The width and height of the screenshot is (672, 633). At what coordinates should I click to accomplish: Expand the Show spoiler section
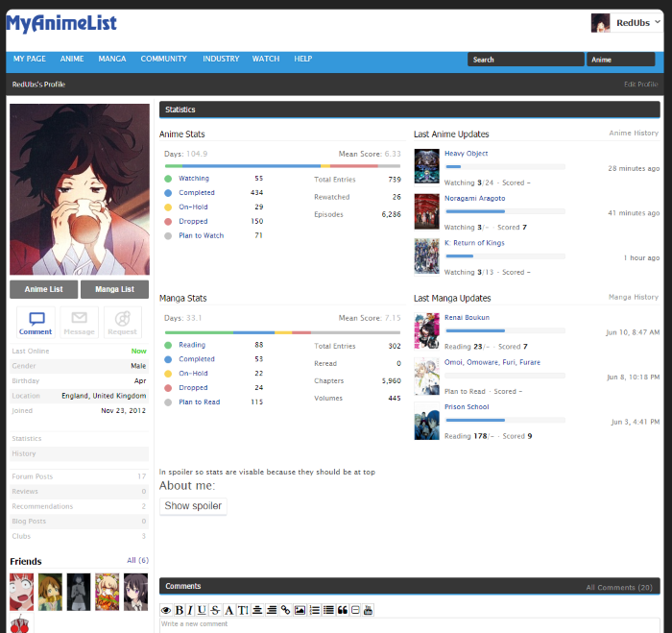coord(193,506)
